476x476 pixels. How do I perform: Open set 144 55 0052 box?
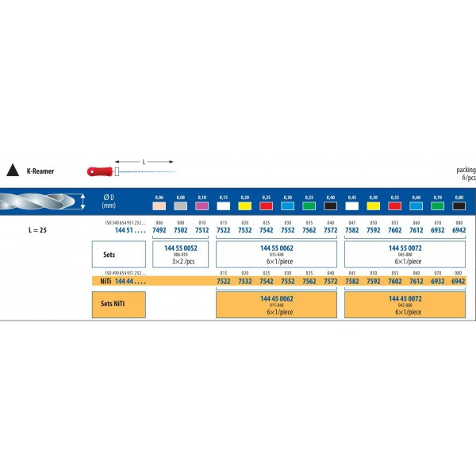[x=181, y=255]
